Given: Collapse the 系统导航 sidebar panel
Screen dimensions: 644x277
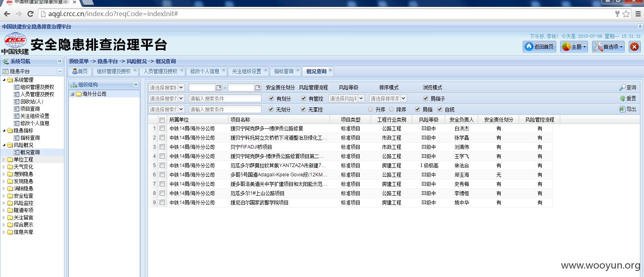Looking at the screenshot, I should pos(60,61).
